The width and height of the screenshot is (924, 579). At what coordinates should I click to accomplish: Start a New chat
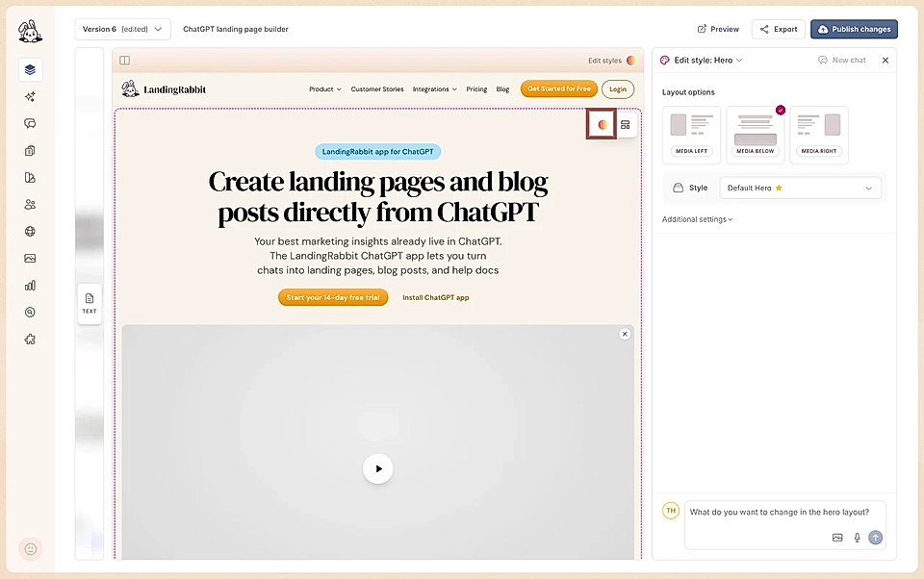(842, 60)
